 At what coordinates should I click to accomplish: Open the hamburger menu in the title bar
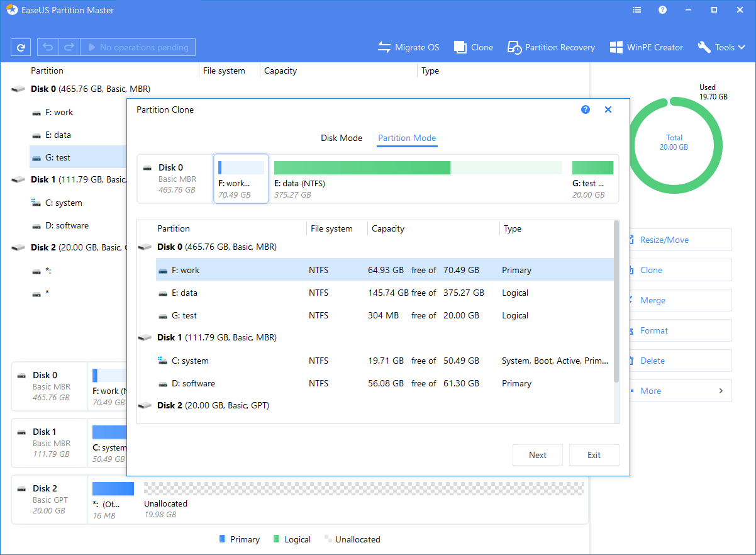point(636,9)
